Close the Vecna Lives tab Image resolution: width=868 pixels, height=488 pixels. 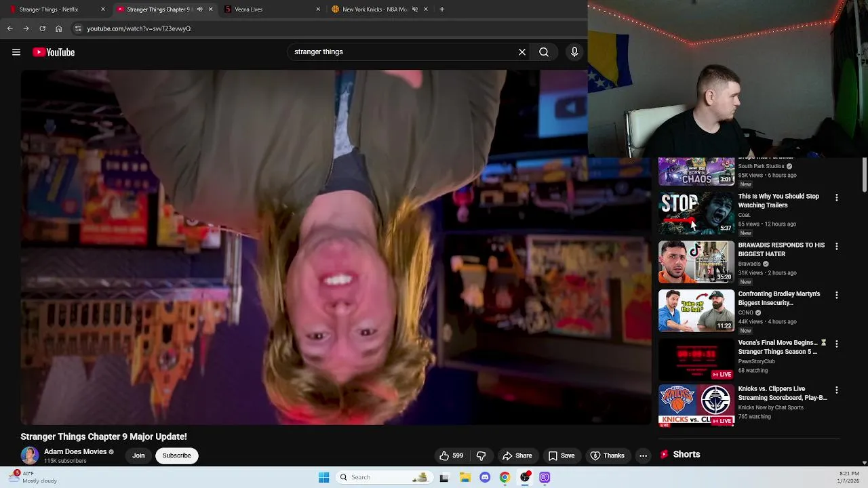[318, 9]
